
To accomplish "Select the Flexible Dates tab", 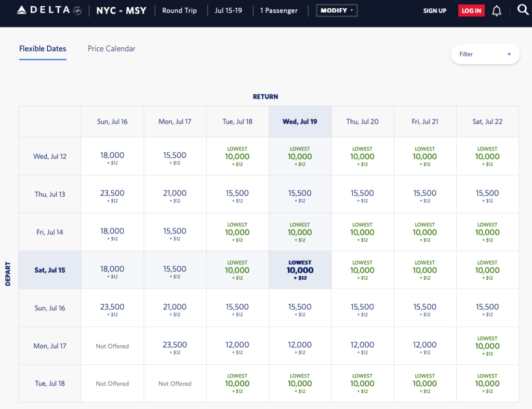I will [x=43, y=49].
